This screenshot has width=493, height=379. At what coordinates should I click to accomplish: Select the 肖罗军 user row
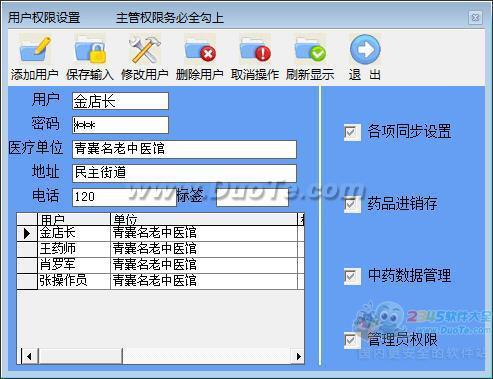click(160, 265)
